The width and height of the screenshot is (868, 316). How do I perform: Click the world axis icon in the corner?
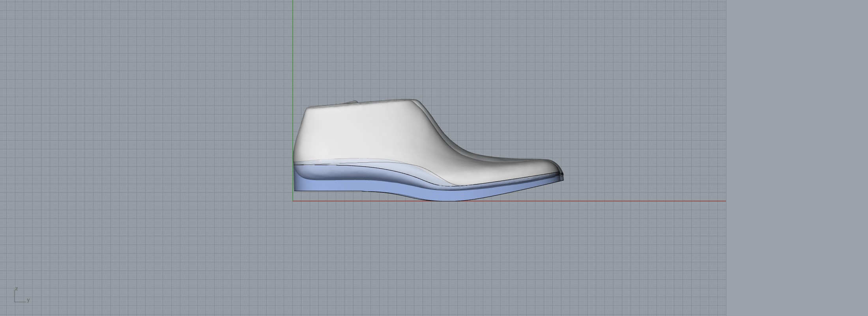(x=20, y=296)
